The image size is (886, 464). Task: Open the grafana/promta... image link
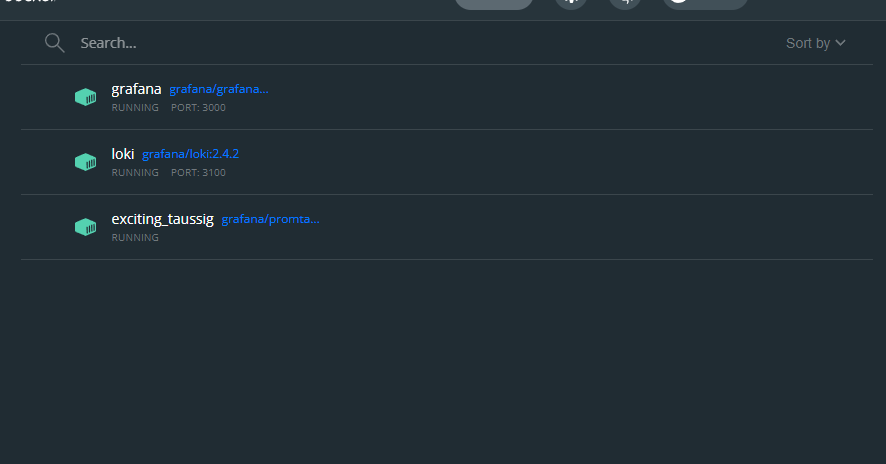(x=270, y=219)
